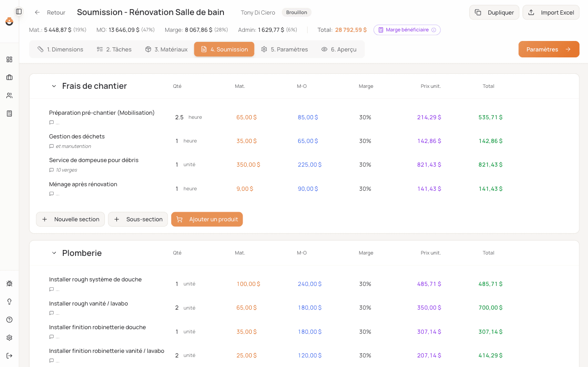
Task: Open the briefcase projects icon in sidebar
Action: click(x=9, y=77)
